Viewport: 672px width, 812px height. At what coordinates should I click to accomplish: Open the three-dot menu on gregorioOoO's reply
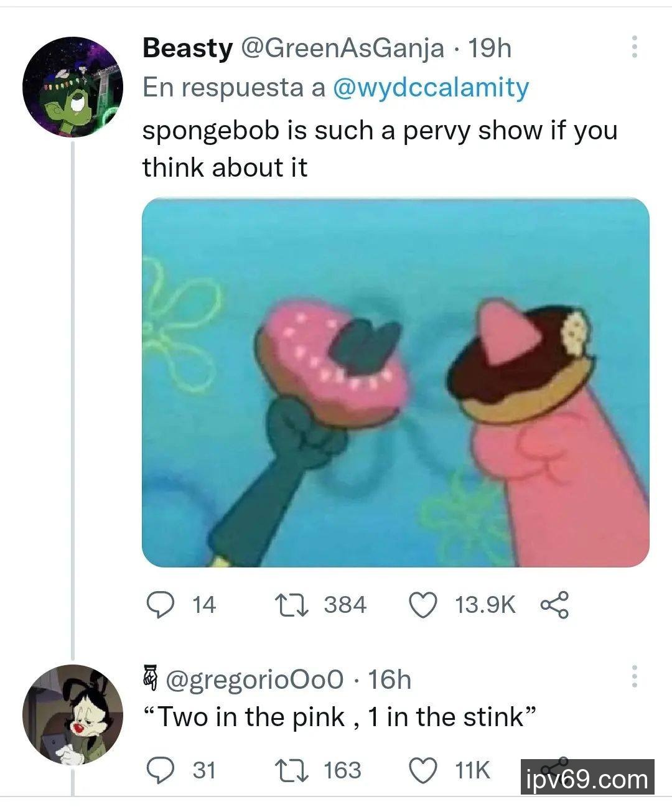pos(634,676)
